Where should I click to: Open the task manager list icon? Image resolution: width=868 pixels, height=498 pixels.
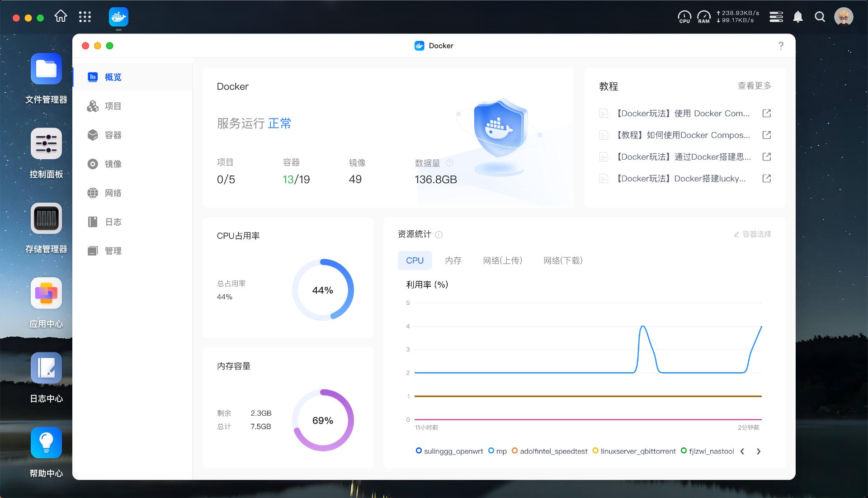point(776,17)
